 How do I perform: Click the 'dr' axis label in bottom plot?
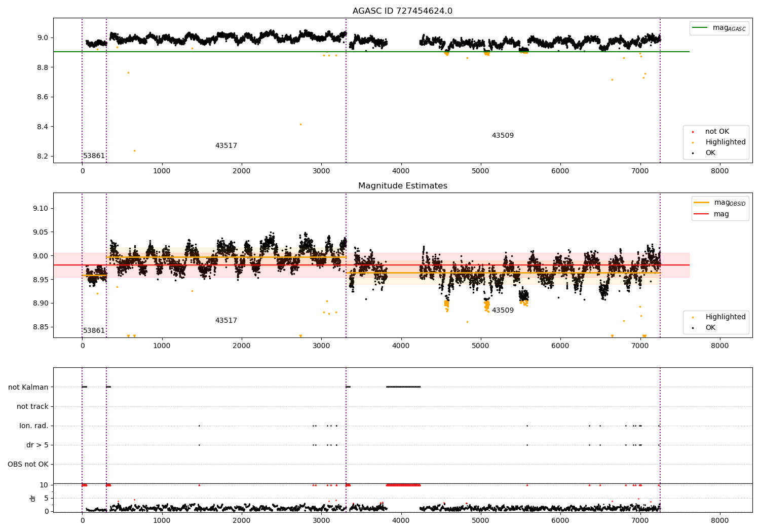pyautogui.click(x=33, y=498)
